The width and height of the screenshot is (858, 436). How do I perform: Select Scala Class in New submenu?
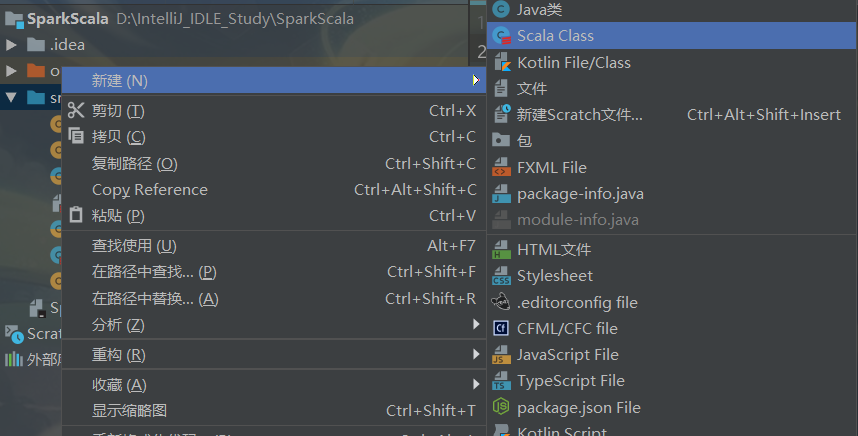click(x=671, y=36)
